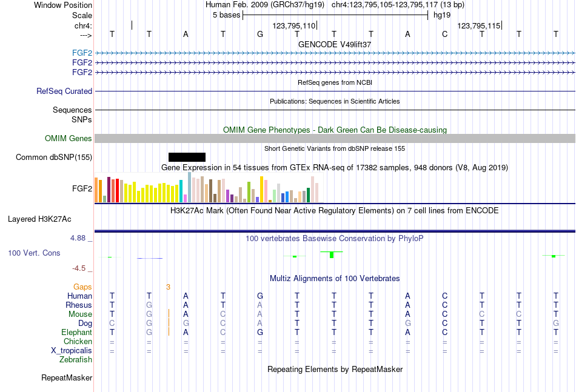Click the OMIM Genes track label

[x=69, y=138]
